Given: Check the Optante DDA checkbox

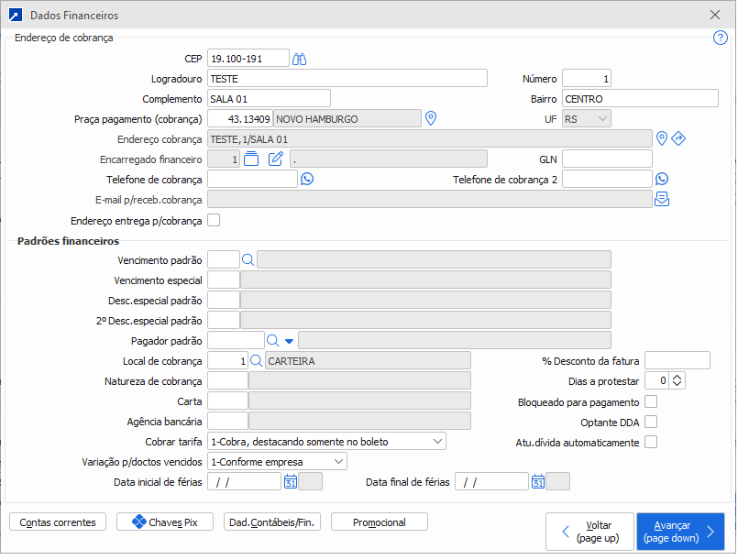Looking at the screenshot, I should pyautogui.click(x=651, y=422).
